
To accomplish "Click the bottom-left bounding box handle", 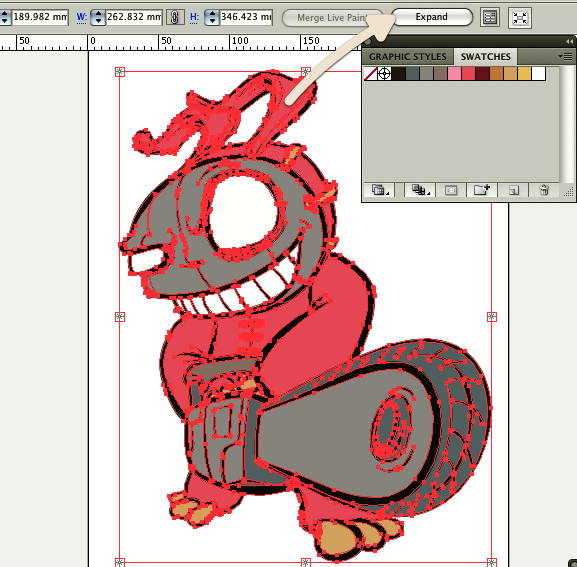I will pyautogui.click(x=120, y=562).
